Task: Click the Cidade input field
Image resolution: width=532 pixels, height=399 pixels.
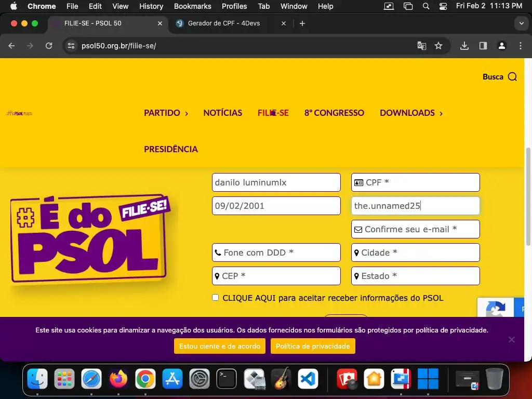Action: point(415,252)
